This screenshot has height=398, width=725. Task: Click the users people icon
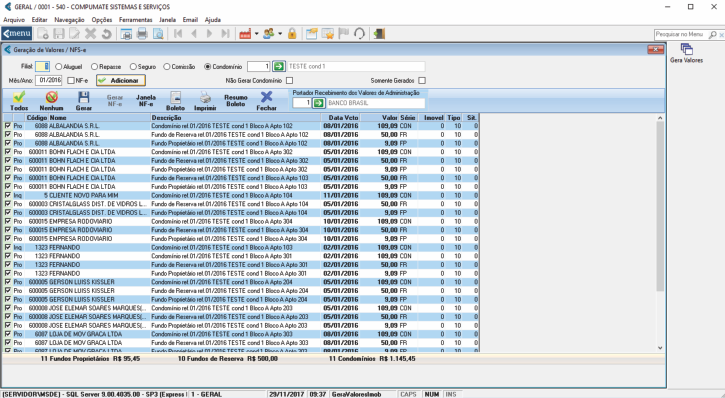coord(269,33)
